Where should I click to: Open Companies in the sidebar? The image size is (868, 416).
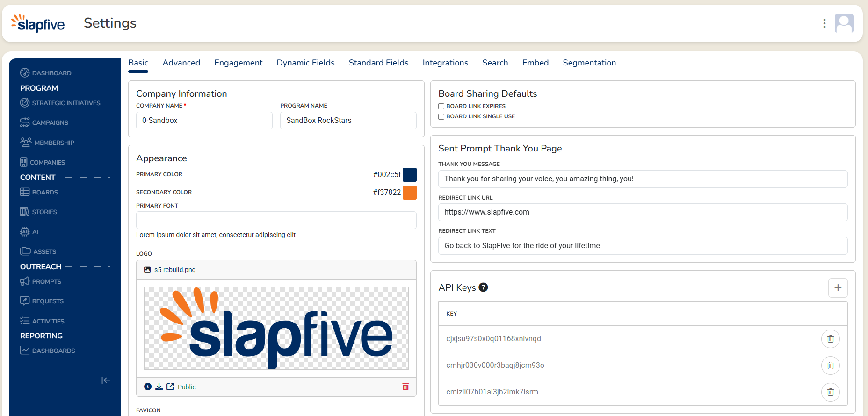coord(43,162)
